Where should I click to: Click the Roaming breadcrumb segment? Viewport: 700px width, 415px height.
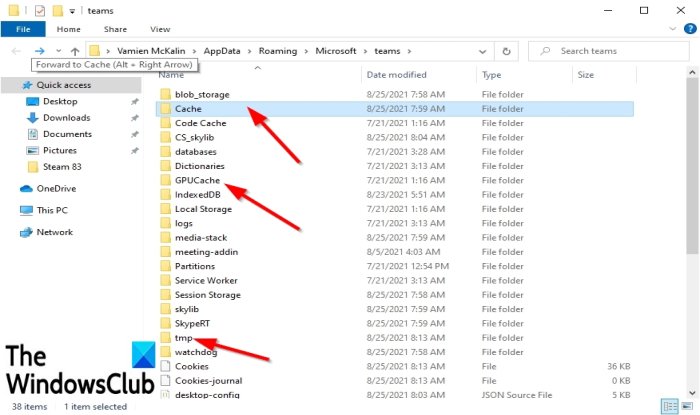278,51
